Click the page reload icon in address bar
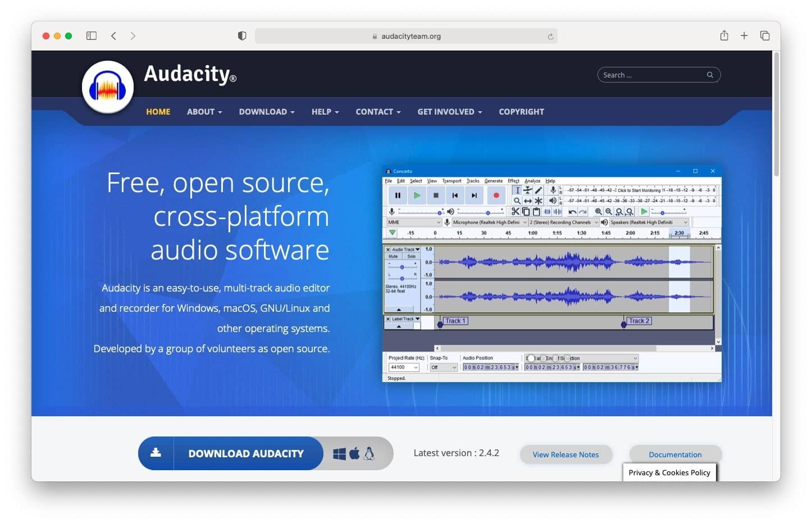This screenshot has width=812, height=523. [550, 37]
